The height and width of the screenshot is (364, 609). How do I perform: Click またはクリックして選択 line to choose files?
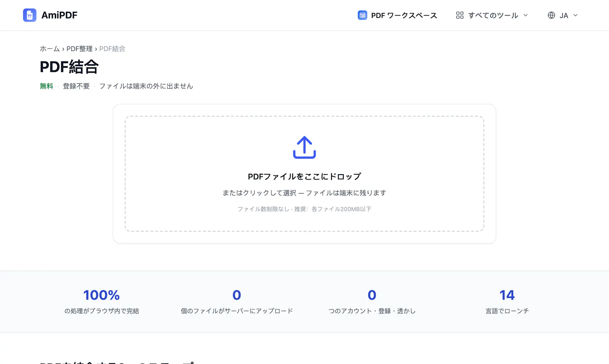tap(304, 193)
